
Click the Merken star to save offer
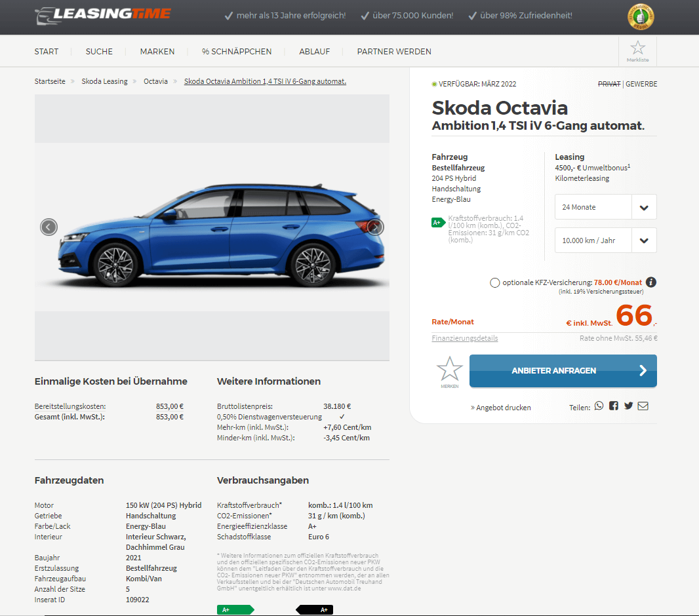tap(449, 372)
